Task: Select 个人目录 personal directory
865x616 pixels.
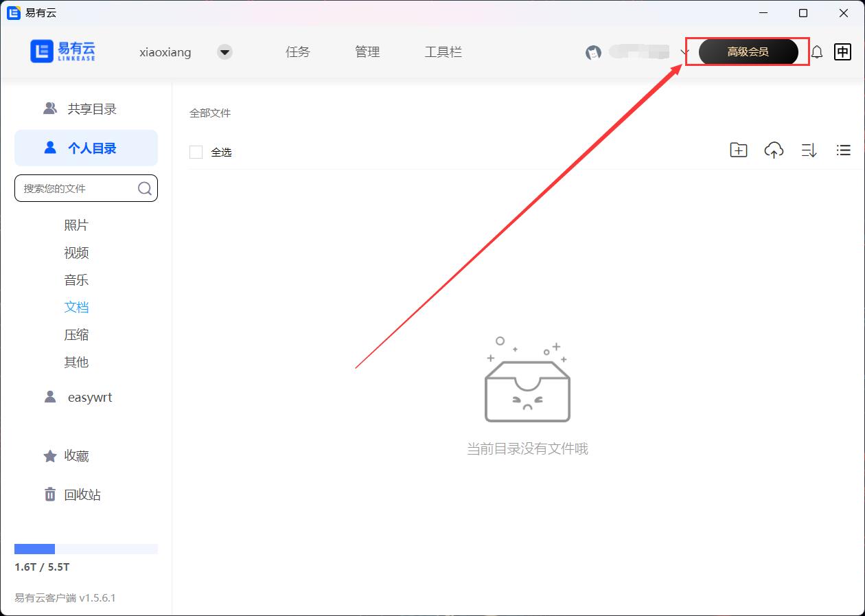Action: click(x=86, y=148)
